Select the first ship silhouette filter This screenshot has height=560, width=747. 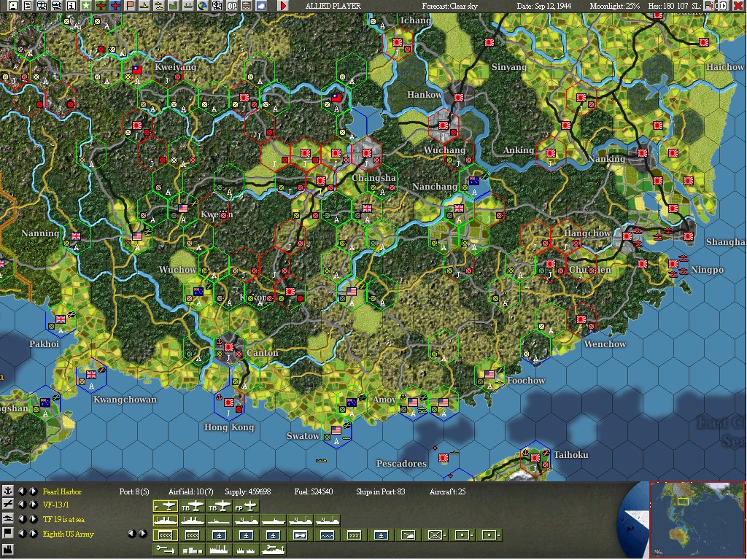(166, 521)
